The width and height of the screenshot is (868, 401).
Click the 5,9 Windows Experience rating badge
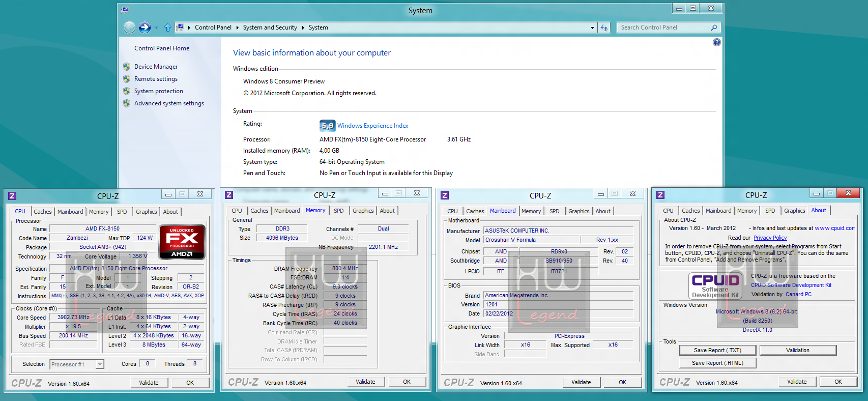coord(327,126)
